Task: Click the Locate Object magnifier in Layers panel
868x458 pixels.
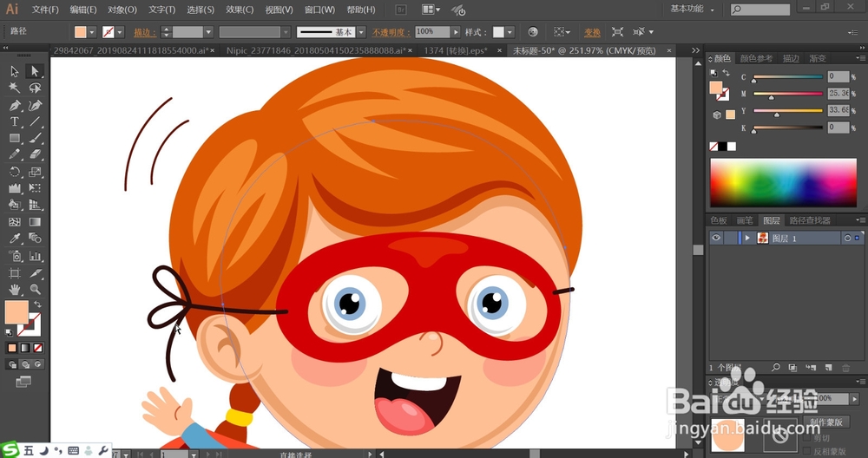Action: pyautogui.click(x=776, y=367)
